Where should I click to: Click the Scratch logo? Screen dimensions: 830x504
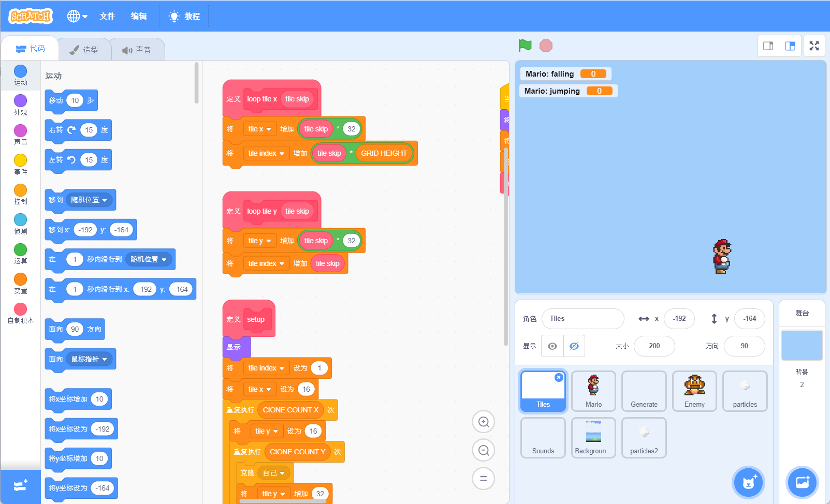pyautogui.click(x=31, y=16)
